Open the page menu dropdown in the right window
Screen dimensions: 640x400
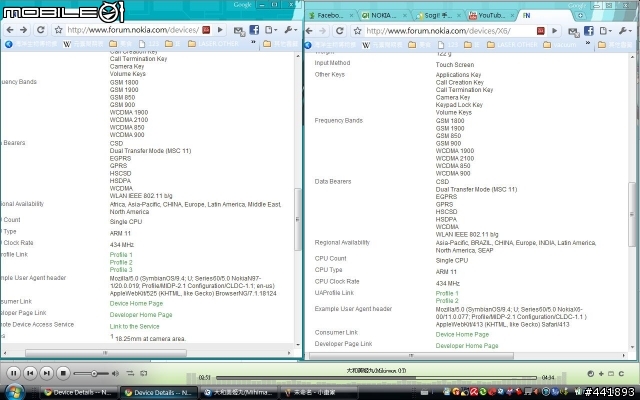click(605, 31)
